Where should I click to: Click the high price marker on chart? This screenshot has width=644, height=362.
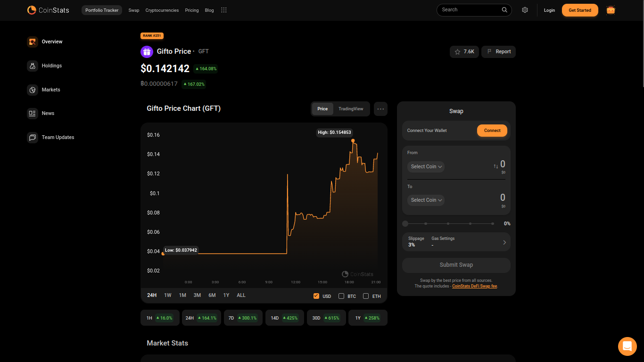[x=353, y=140]
